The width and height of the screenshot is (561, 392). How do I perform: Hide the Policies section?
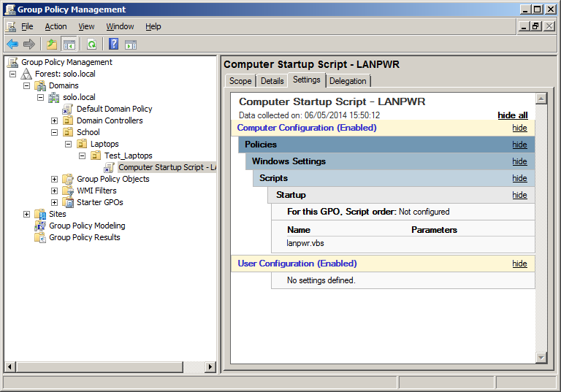(519, 145)
